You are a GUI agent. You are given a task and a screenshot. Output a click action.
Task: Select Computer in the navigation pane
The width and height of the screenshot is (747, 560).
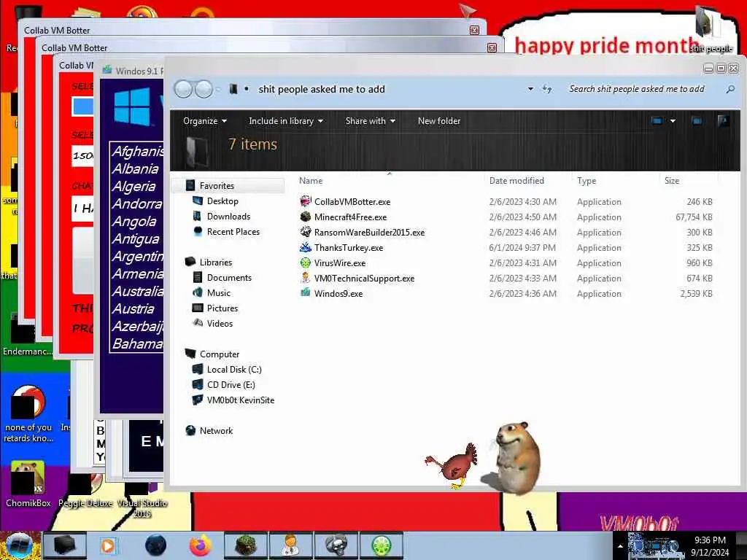(220, 354)
